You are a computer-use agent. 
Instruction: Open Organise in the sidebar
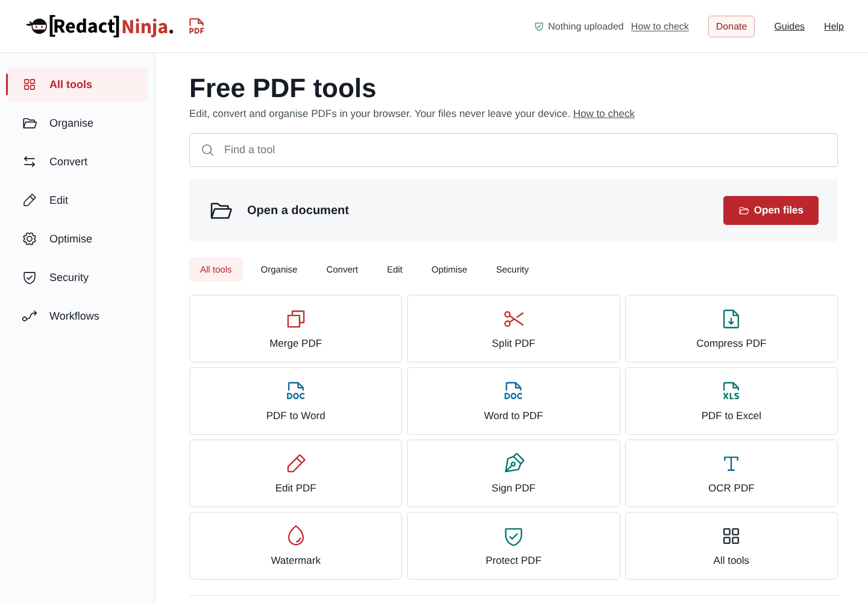[77, 123]
